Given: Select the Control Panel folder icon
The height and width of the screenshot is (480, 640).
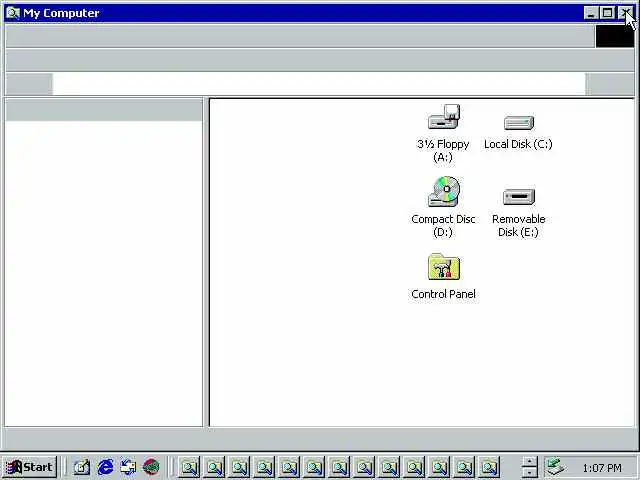Looking at the screenshot, I should point(444,267).
